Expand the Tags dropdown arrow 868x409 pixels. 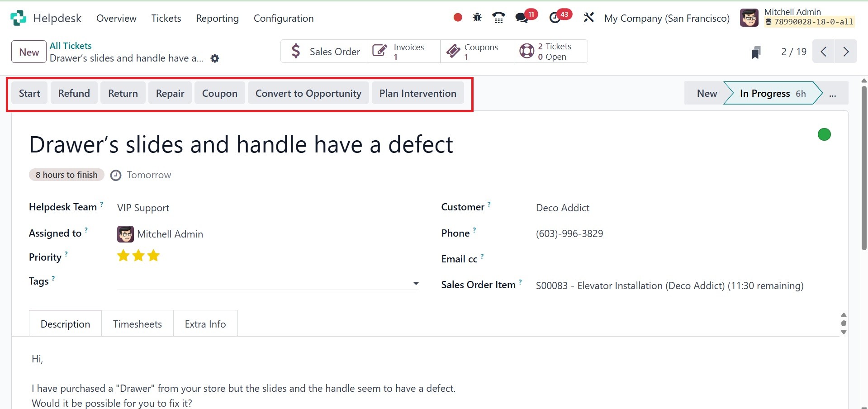416,284
